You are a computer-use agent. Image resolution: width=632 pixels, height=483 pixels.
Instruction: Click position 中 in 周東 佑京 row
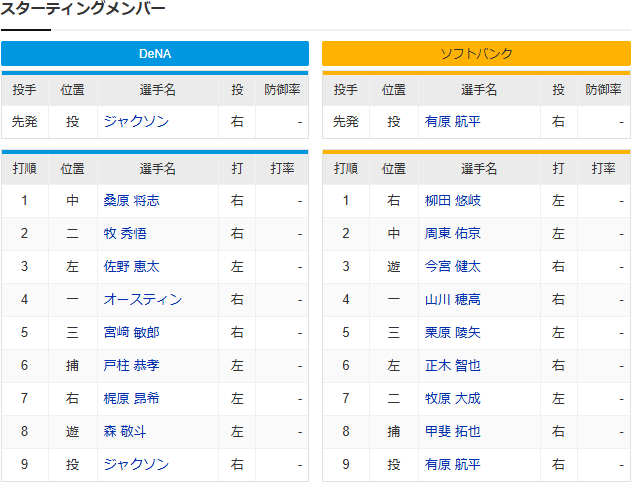point(394,233)
